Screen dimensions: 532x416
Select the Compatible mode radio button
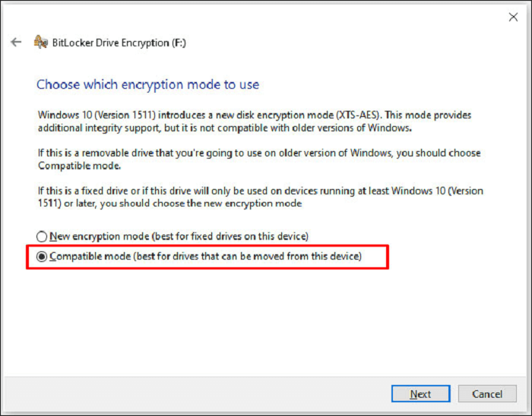pos(42,257)
